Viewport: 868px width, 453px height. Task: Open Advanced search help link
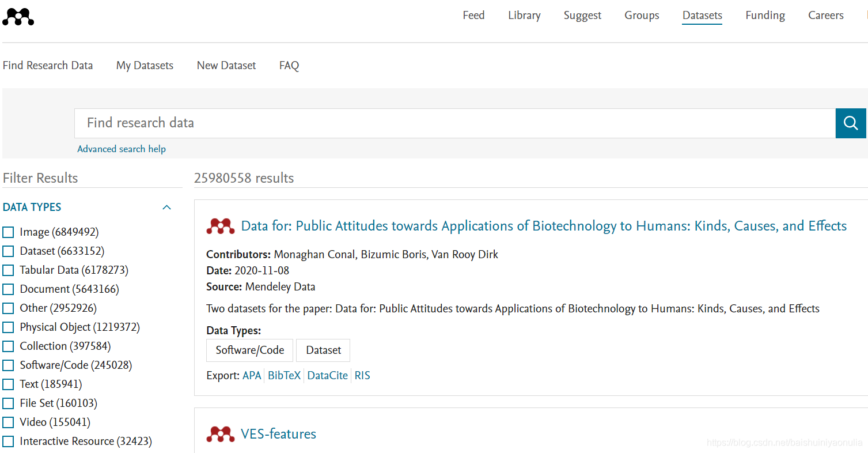click(122, 149)
